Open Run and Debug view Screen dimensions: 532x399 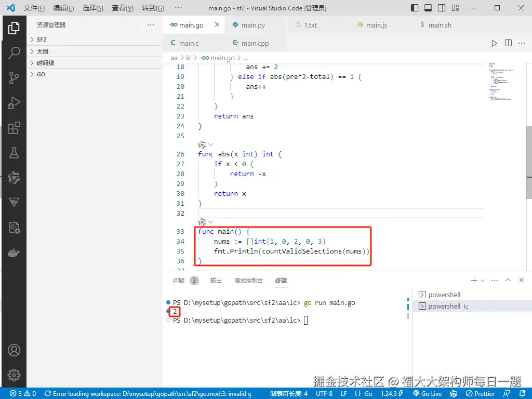14,103
